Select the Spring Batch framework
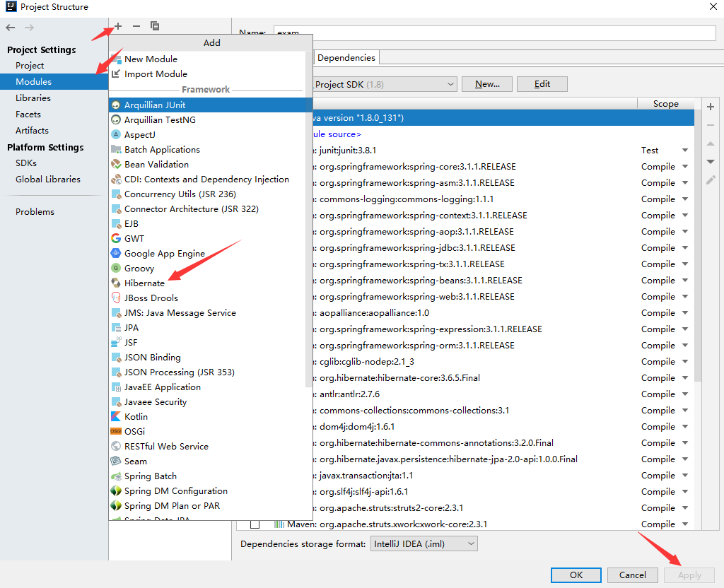The height and width of the screenshot is (588, 724). 151,476
